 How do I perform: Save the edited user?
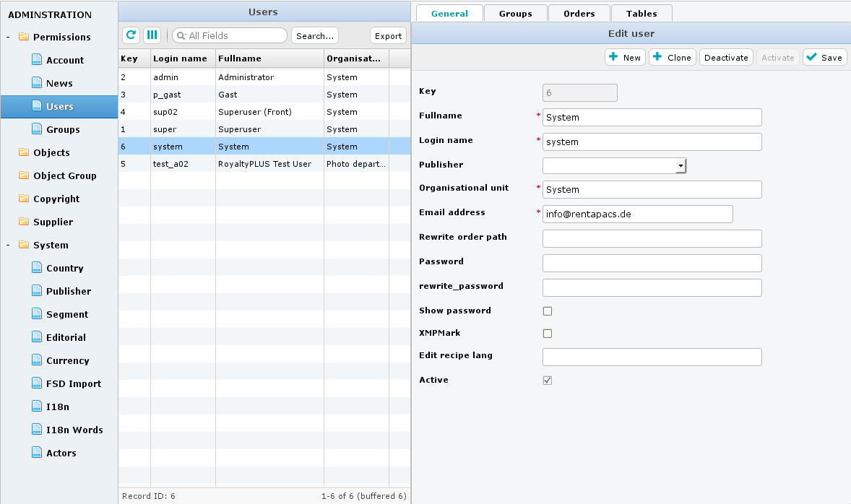824,58
